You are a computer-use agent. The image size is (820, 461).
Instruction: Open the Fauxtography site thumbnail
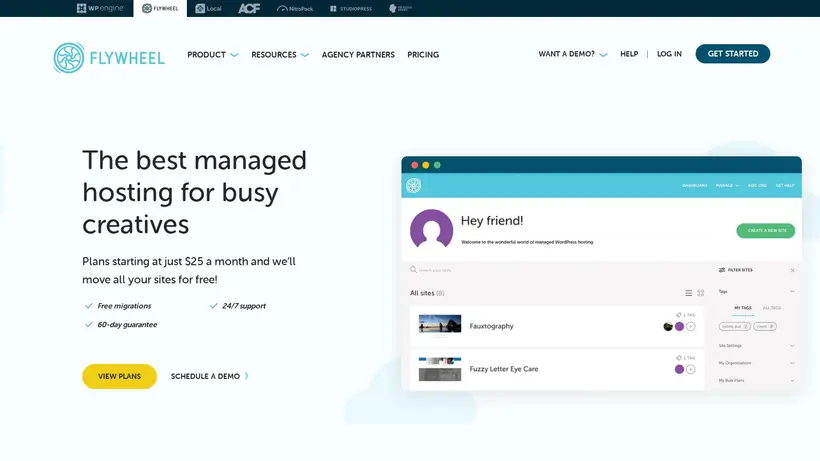(440, 325)
